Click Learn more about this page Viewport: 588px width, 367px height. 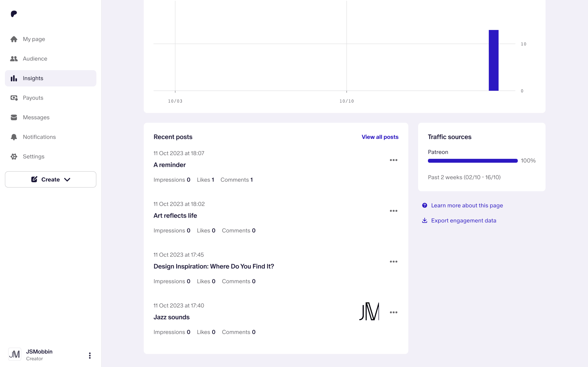point(467,205)
